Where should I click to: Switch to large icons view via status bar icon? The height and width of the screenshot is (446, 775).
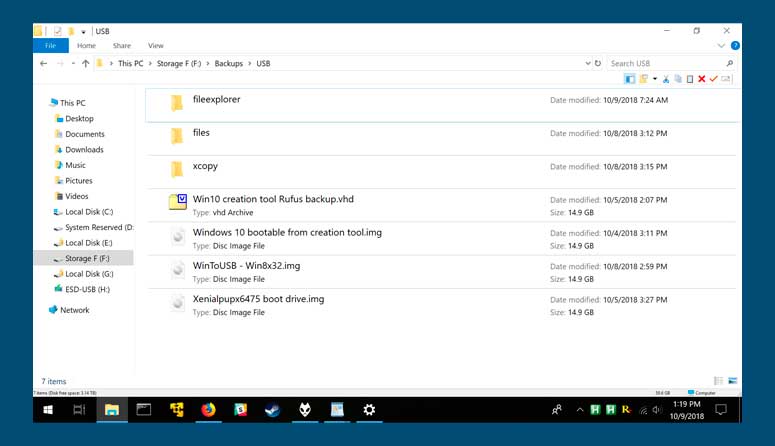pyautogui.click(x=732, y=381)
